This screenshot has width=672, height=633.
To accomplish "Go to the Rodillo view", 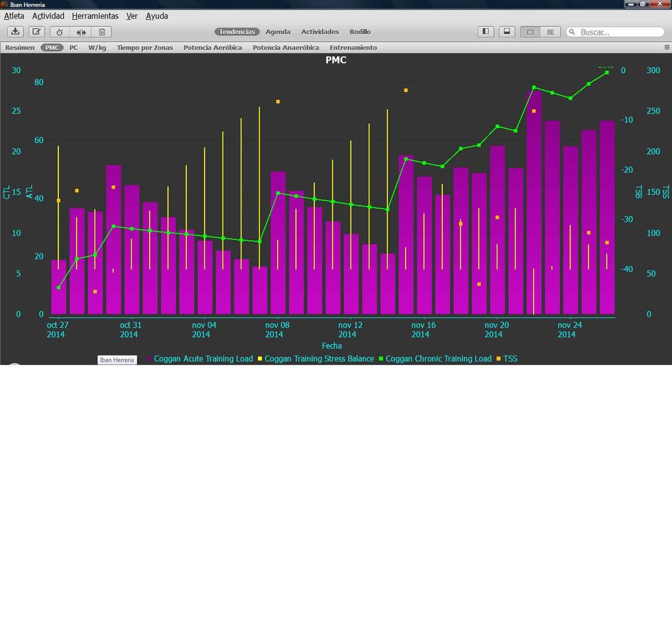I will tap(360, 32).
